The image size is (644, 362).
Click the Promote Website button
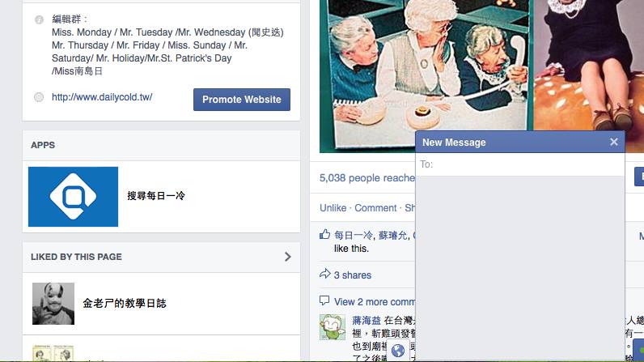(x=241, y=100)
